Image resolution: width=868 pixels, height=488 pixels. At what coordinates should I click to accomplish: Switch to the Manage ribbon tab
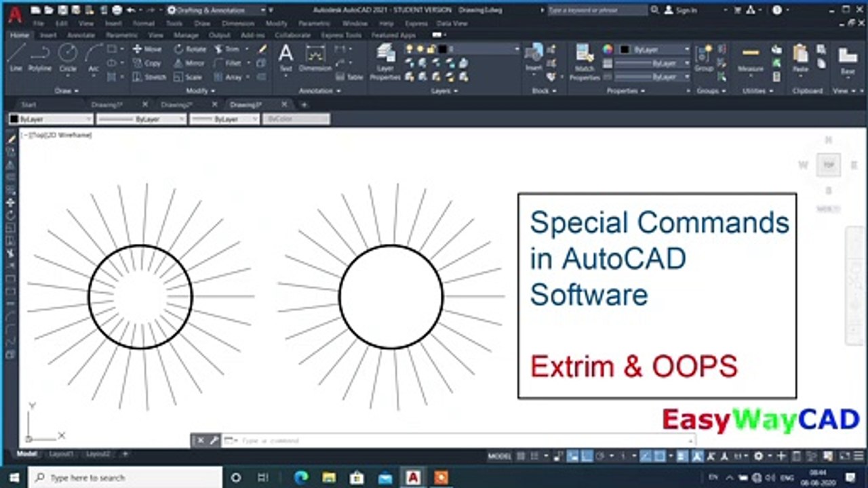coord(186,35)
